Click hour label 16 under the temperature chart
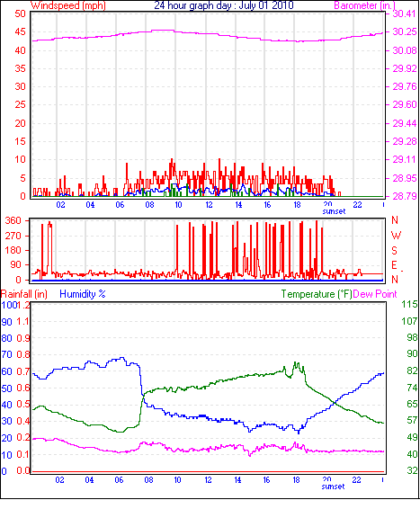 [x=266, y=480]
